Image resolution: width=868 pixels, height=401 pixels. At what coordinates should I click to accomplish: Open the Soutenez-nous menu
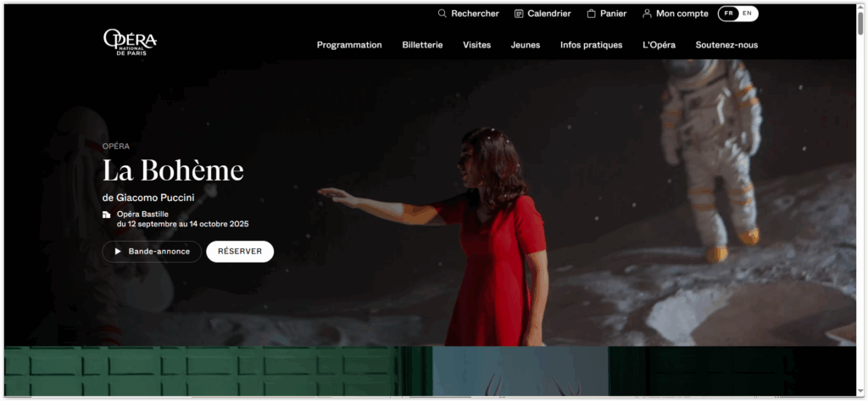pyautogui.click(x=726, y=45)
